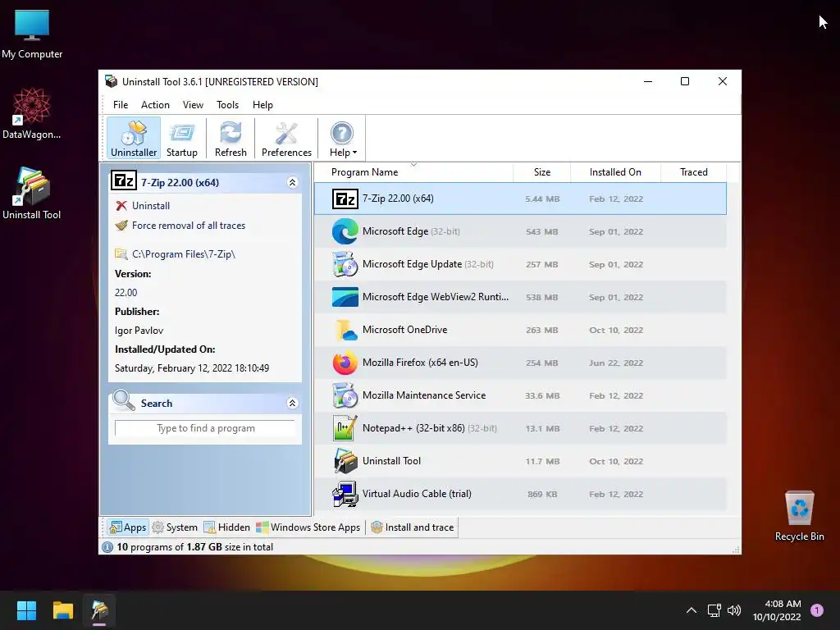This screenshot has width=840, height=630.
Task: Open the Windows Start menu
Action: click(26, 610)
